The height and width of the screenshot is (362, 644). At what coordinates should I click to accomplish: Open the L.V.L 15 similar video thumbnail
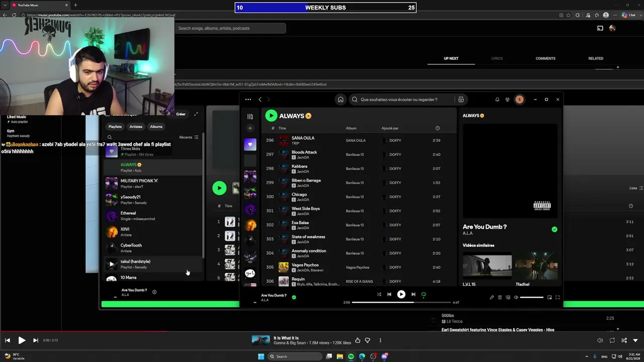click(x=487, y=266)
